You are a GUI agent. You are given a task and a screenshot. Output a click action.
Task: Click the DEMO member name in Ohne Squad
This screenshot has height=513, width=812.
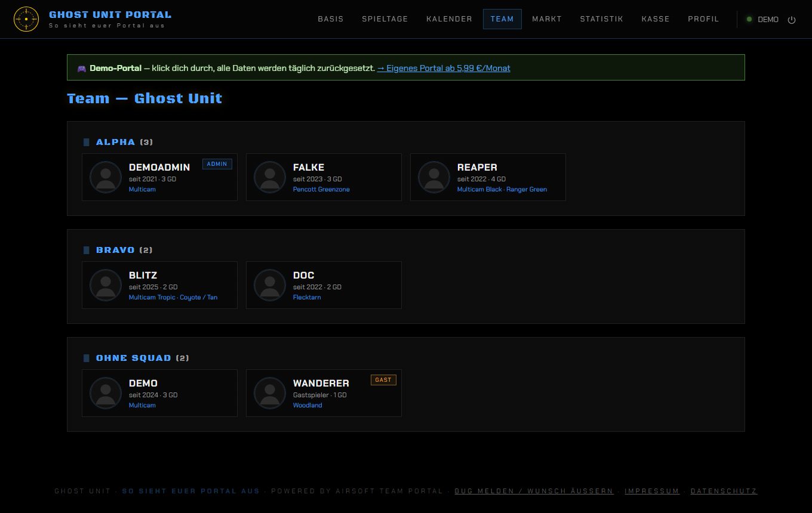143,384
